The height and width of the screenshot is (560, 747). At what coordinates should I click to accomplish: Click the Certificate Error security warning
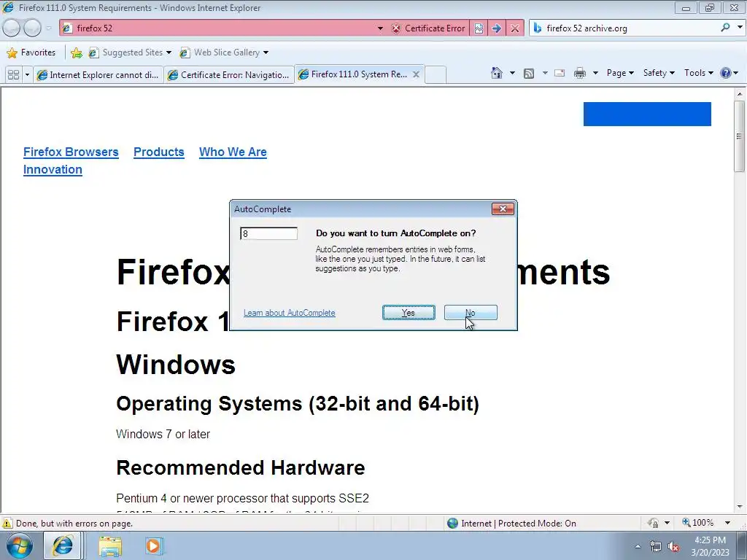(x=428, y=28)
